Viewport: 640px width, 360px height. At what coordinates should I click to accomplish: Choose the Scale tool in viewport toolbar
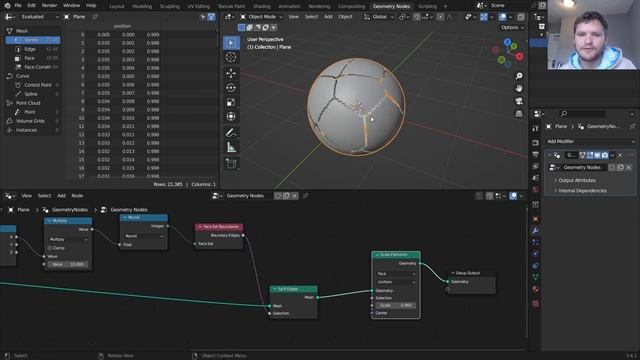[231, 102]
